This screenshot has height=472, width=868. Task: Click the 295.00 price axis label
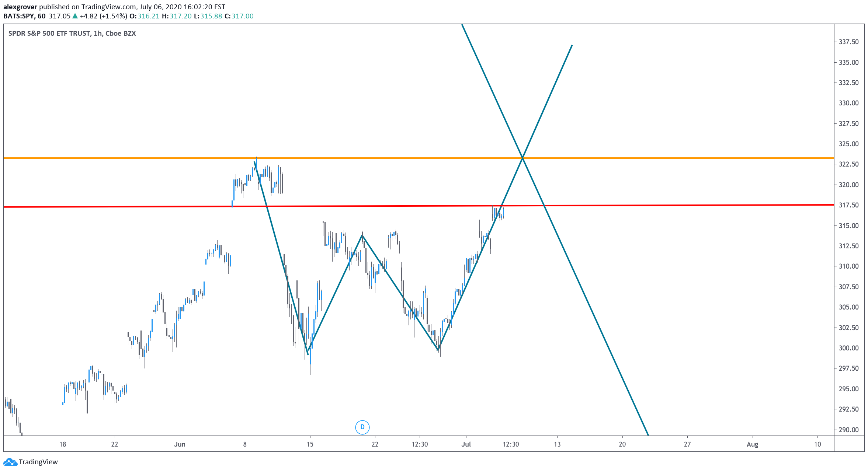[848, 389]
